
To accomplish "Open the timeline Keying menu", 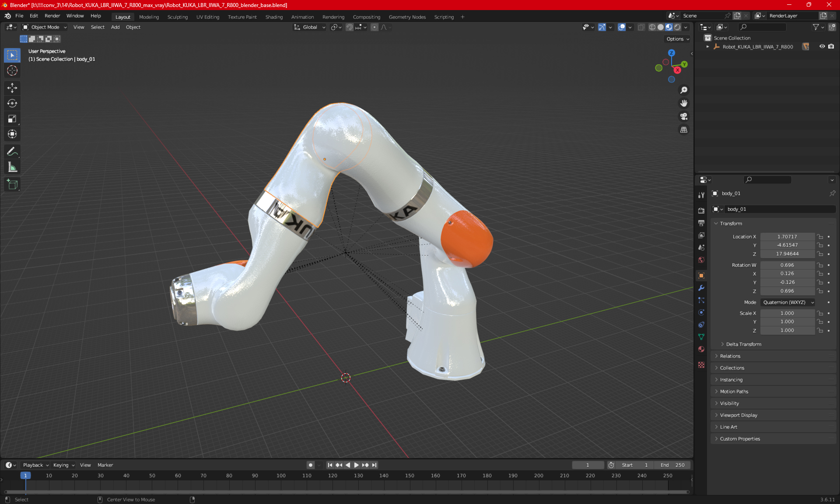I will tap(63, 465).
